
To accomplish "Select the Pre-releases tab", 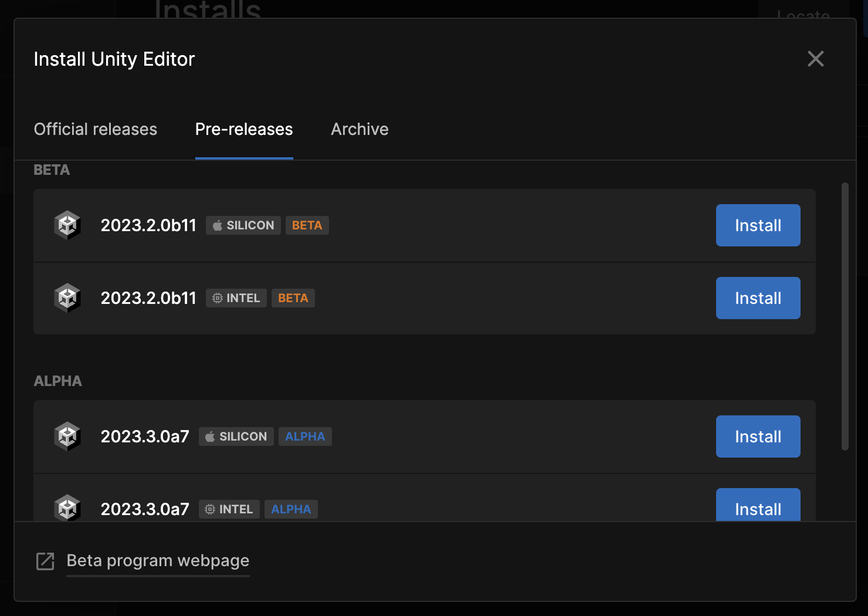I will click(x=244, y=129).
